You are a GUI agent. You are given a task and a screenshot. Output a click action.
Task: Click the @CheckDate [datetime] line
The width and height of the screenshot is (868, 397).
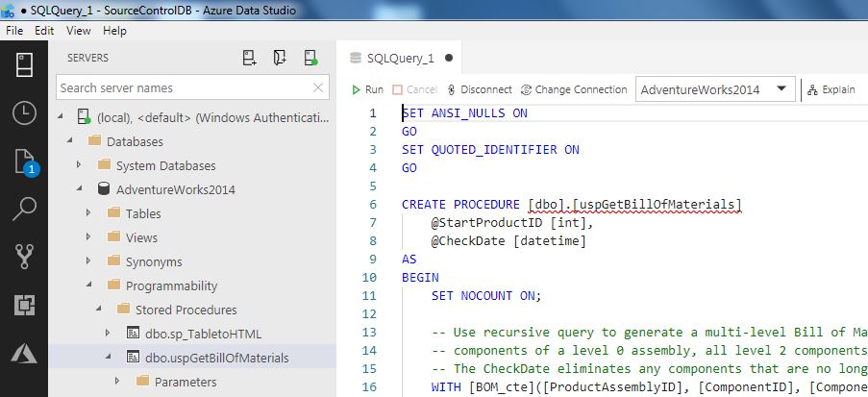tap(508, 241)
